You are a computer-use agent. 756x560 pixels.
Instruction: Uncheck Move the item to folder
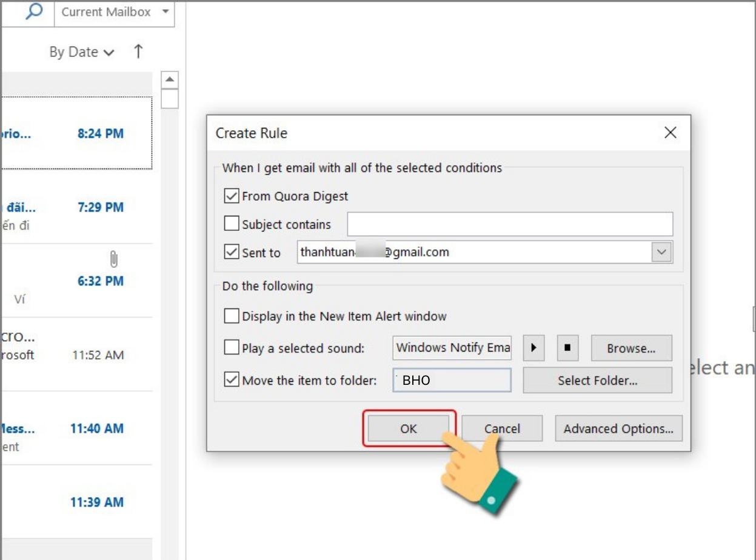pos(232,380)
